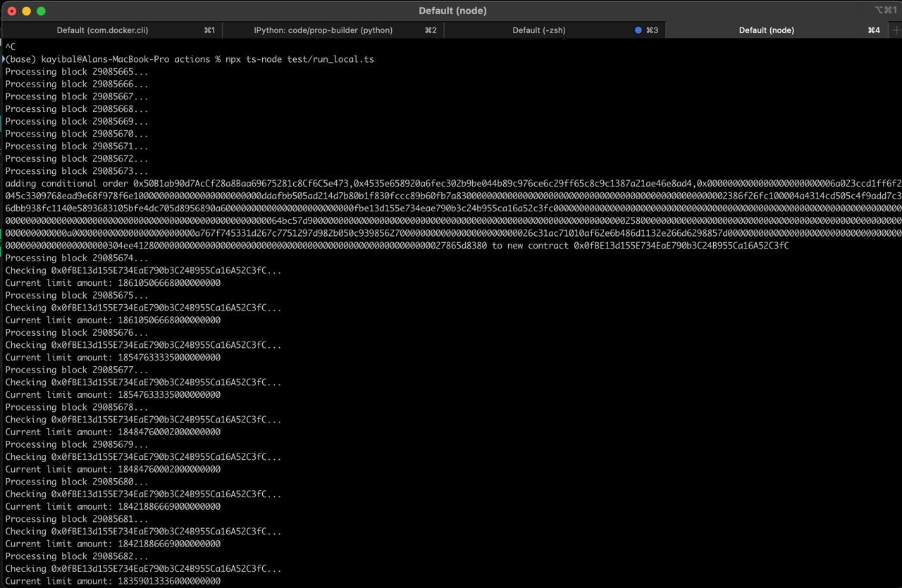Click the ⌥⌘1 window shortcut label

[x=886, y=11]
